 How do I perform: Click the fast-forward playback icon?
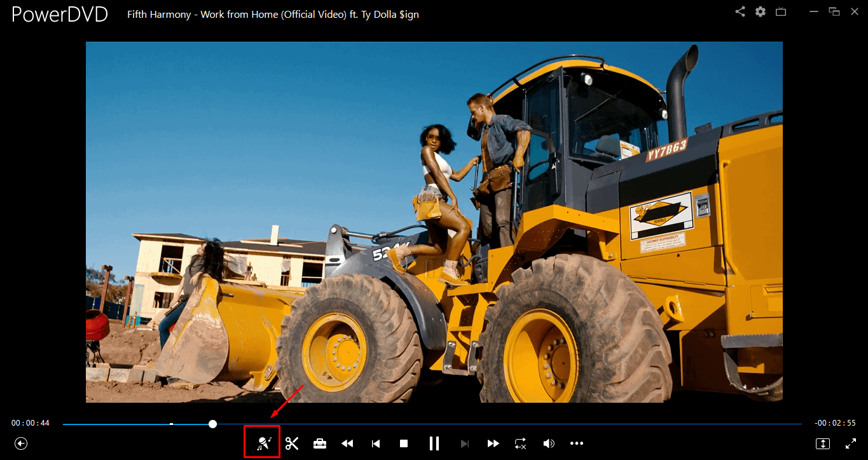(493, 443)
